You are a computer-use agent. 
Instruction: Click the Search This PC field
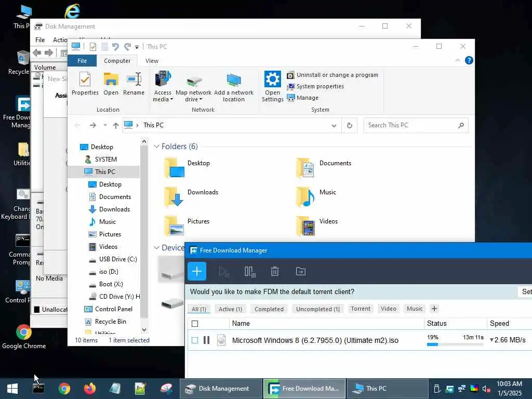(416, 125)
